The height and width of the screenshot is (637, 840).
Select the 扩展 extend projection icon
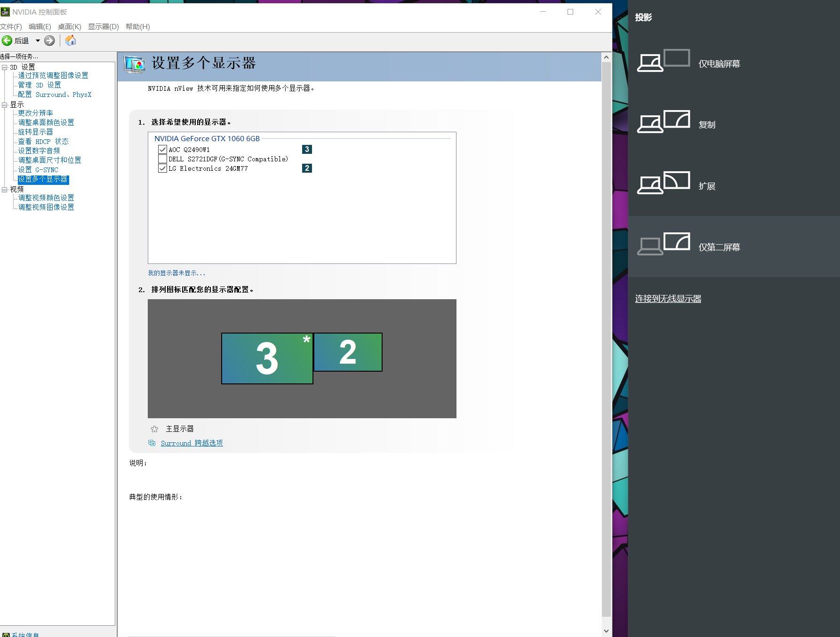point(664,183)
